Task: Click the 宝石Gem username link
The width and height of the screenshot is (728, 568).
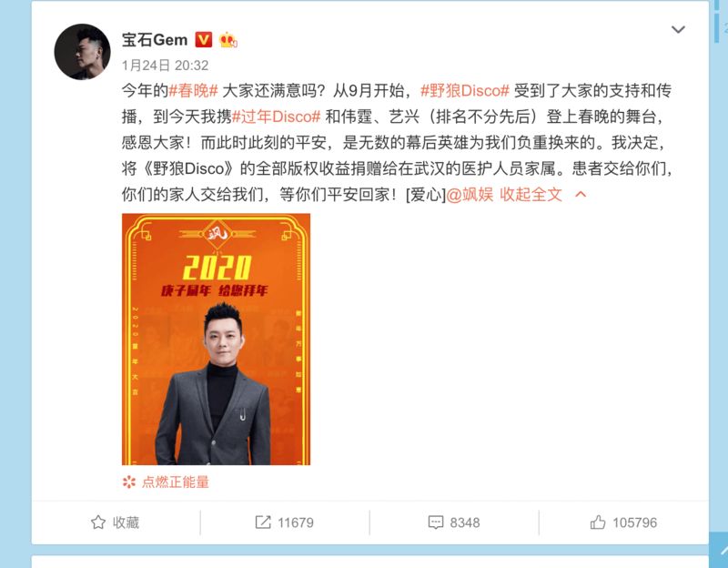Action: tap(155, 40)
